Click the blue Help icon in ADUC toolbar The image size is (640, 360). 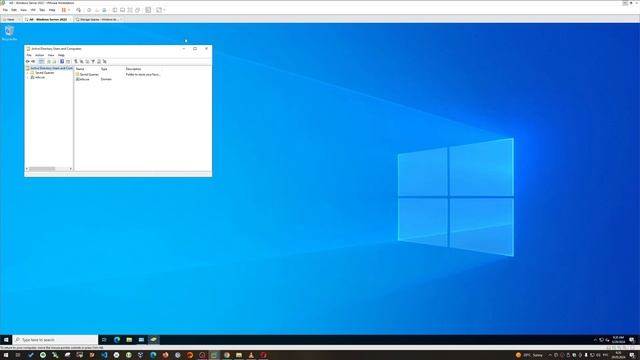(x=62, y=61)
